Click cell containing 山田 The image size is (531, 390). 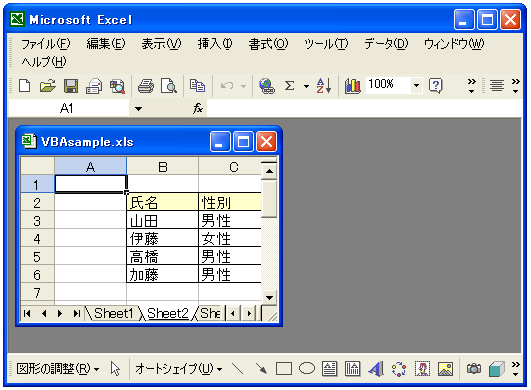[163, 221]
